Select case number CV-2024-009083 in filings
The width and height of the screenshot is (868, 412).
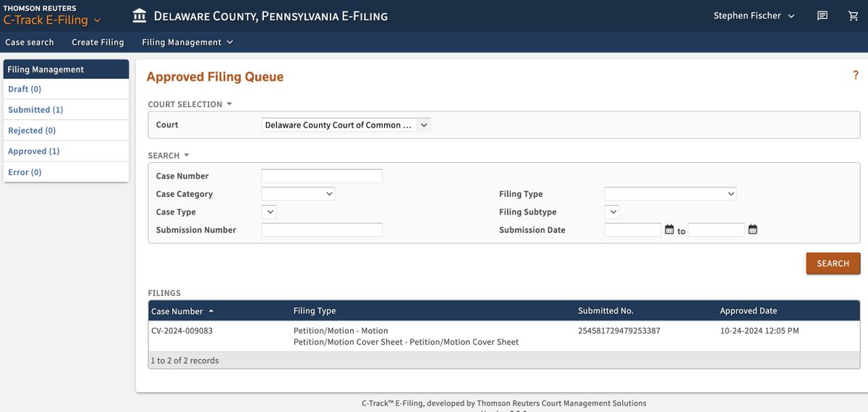[182, 331]
